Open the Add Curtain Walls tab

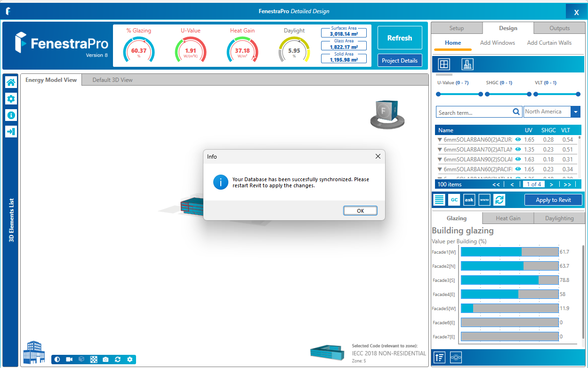tap(549, 43)
